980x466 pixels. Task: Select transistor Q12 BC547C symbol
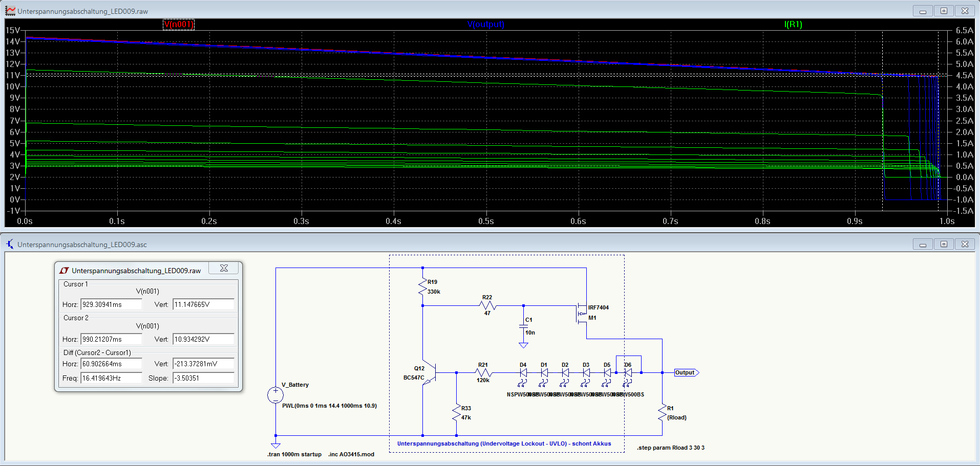(x=430, y=373)
